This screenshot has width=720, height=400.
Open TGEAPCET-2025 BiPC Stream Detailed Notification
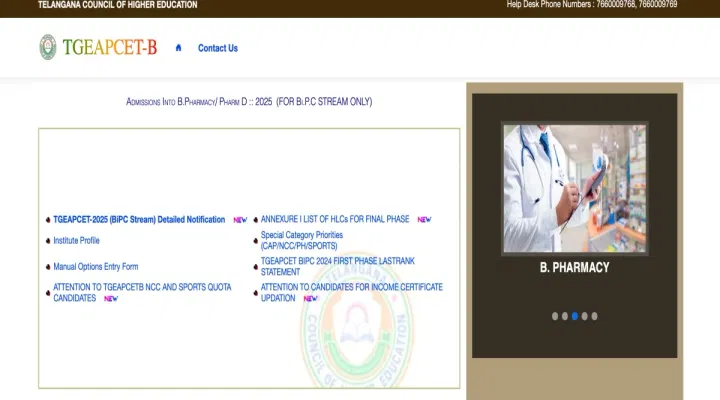pyautogui.click(x=138, y=220)
